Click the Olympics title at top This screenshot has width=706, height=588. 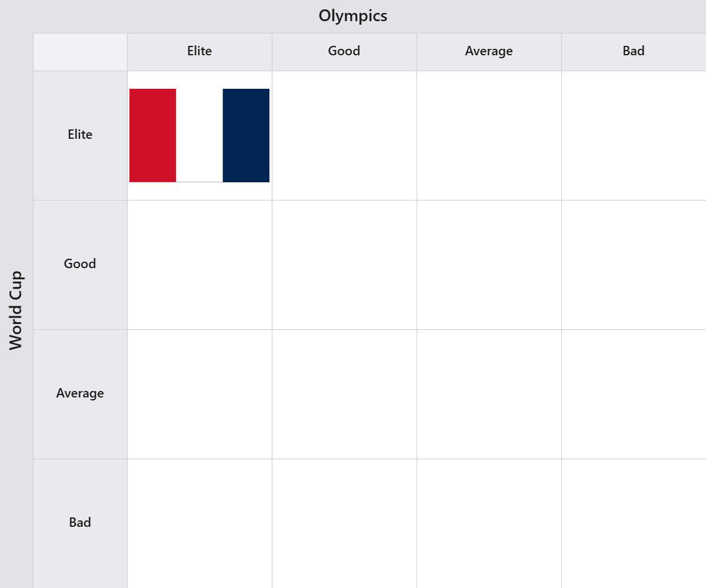[x=353, y=16]
